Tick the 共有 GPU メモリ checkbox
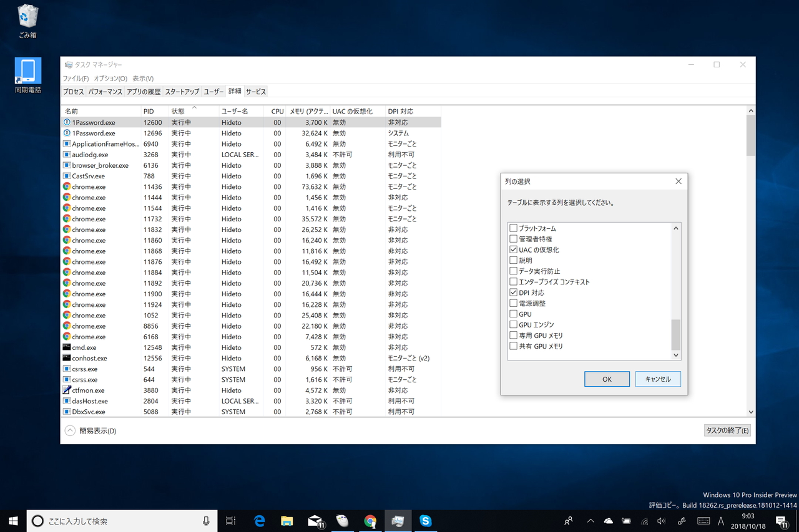 [513, 346]
